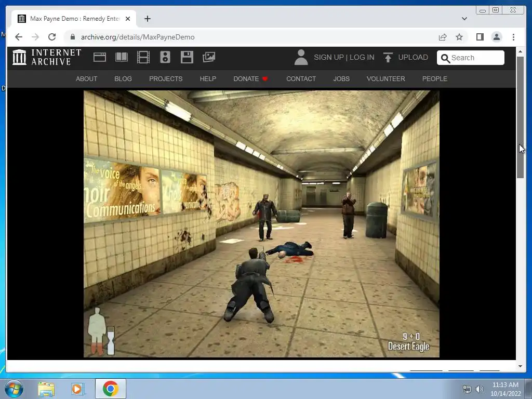The width and height of the screenshot is (532, 399).
Task: Open the Video film strip icon
Action: (143, 57)
